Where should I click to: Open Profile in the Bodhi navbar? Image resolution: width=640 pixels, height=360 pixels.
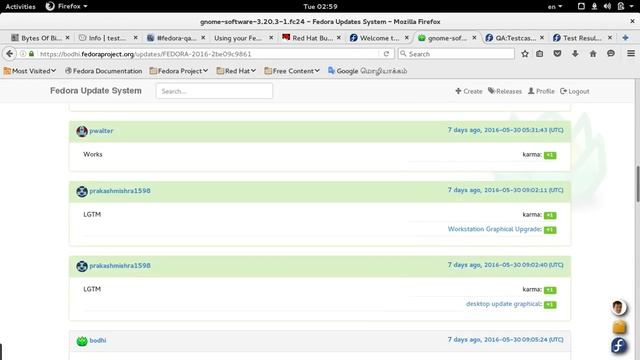541,91
